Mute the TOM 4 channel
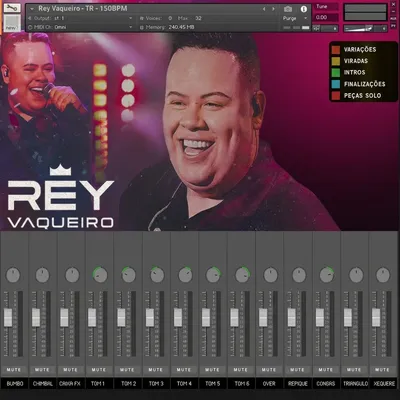400x400 pixels. 184,370
